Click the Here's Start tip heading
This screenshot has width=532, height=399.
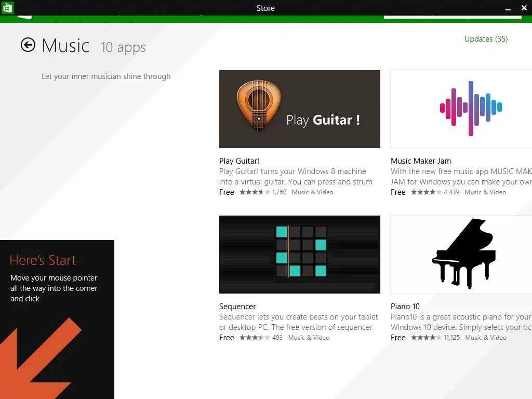click(43, 260)
